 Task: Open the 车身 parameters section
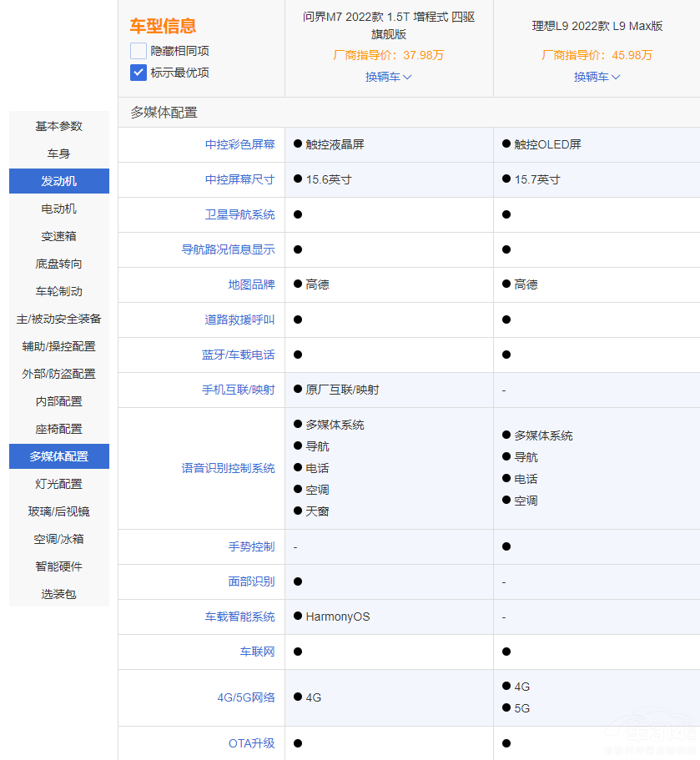coord(58,154)
